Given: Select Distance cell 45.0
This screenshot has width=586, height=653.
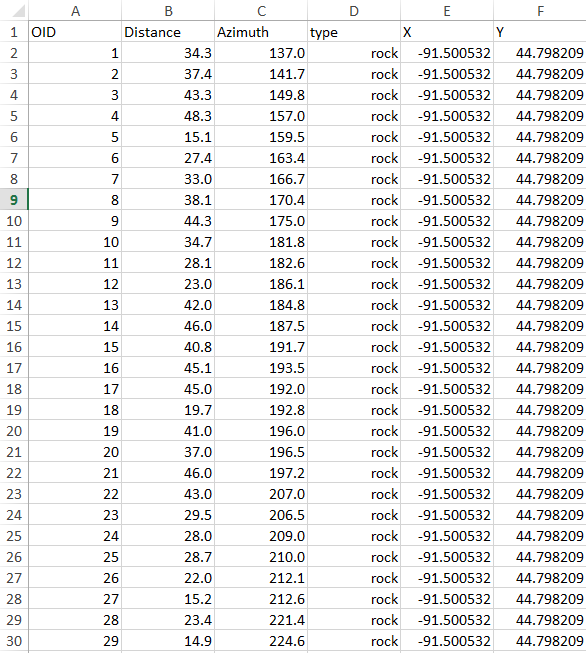Looking at the screenshot, I should click(168, 389).
